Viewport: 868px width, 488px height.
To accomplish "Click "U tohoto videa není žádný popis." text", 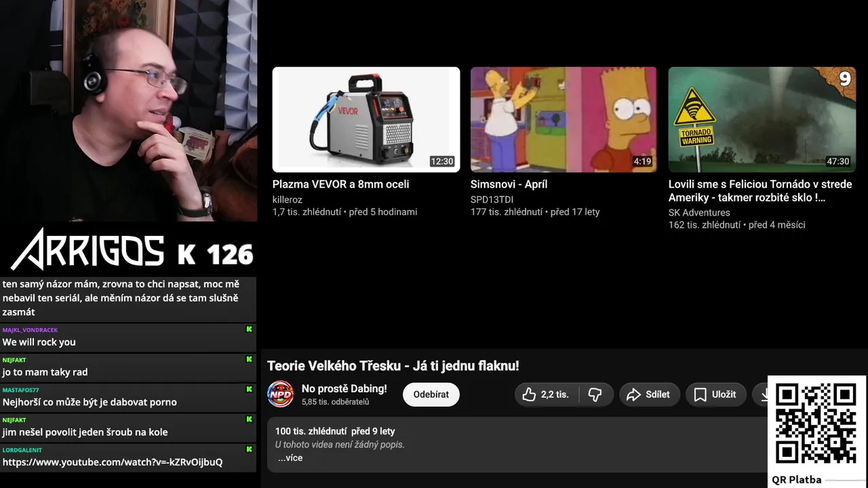I will [x=340, y=445].
